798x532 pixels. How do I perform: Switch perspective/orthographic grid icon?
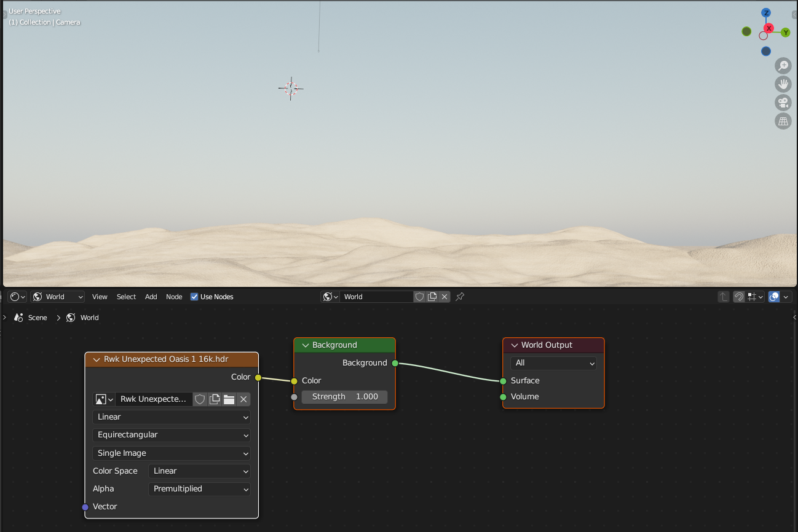[x=783, y=121]
